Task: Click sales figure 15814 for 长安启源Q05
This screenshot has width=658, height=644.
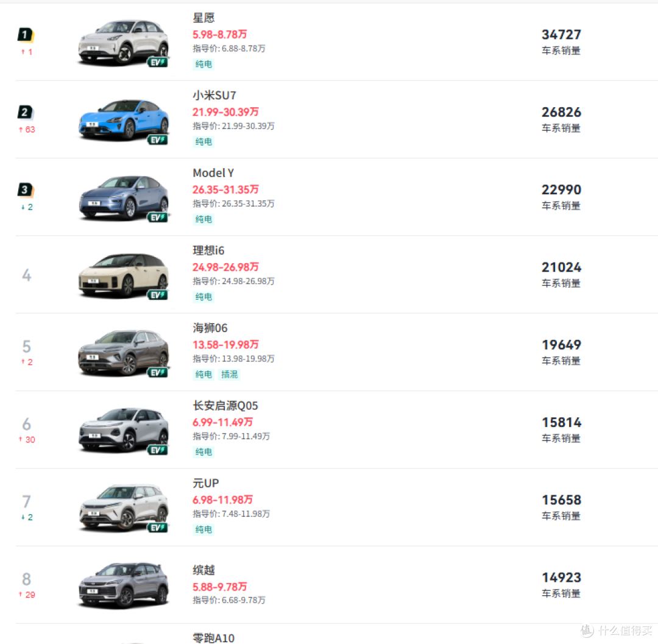Action: 562,422
